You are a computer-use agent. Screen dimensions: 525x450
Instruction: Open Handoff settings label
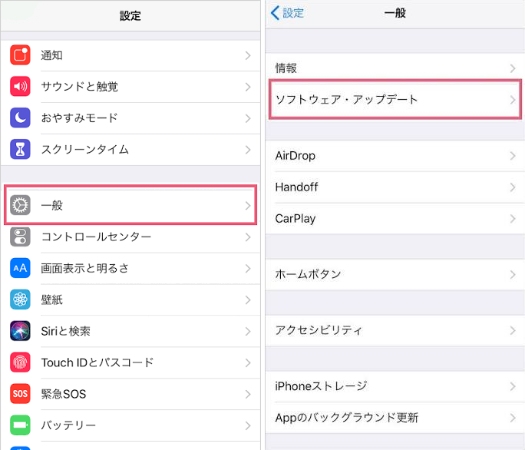[296, 187]
